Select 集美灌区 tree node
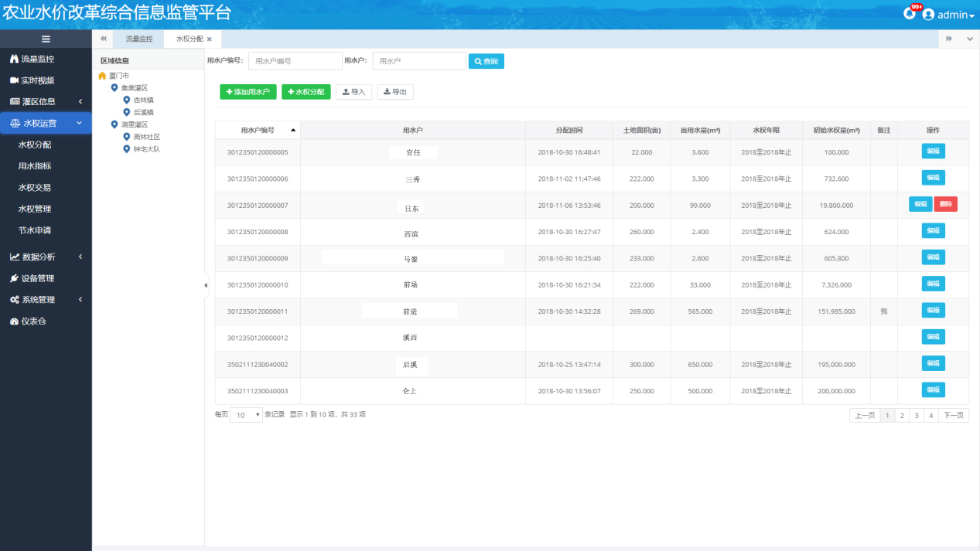The image size is (980, 551). tap(134, 88)
